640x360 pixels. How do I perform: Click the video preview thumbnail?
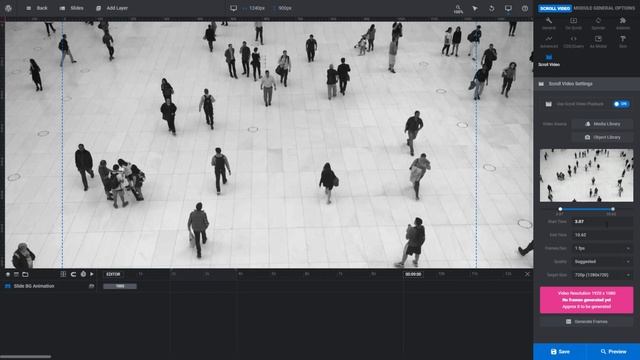(587, 175)
